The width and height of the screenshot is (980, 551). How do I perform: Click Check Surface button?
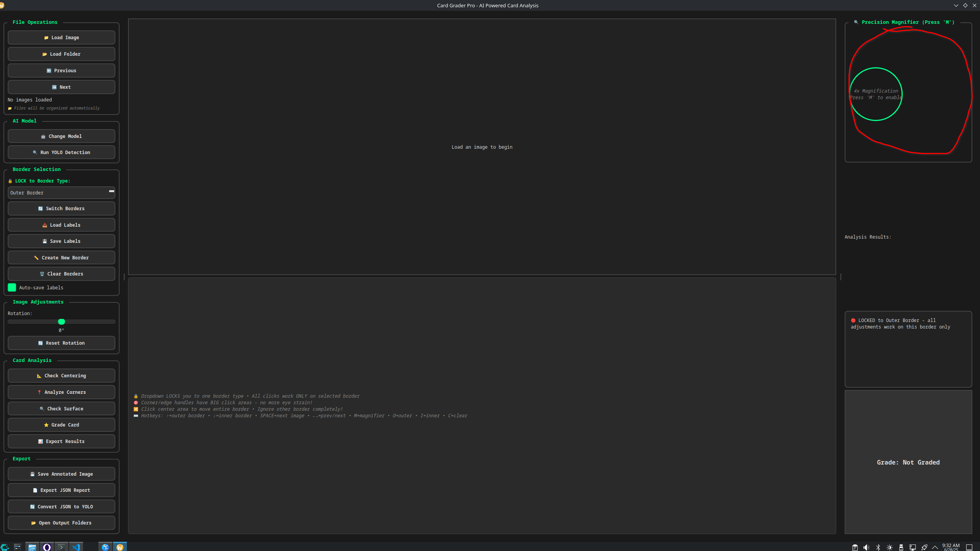pos(62,408)
